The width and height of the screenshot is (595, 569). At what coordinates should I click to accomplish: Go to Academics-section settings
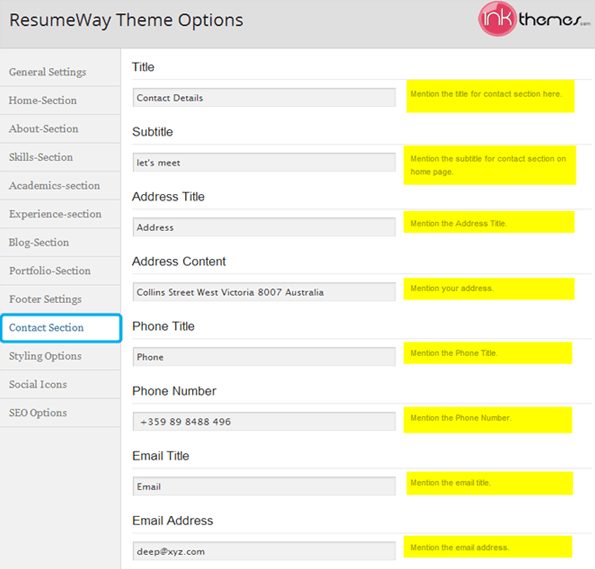point(60,186)
